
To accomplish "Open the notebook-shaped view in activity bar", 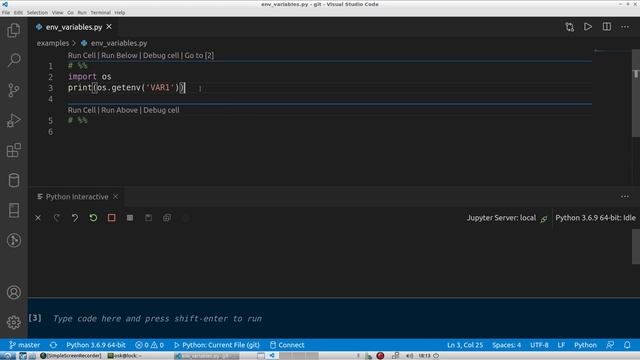I will pos(13,210).
